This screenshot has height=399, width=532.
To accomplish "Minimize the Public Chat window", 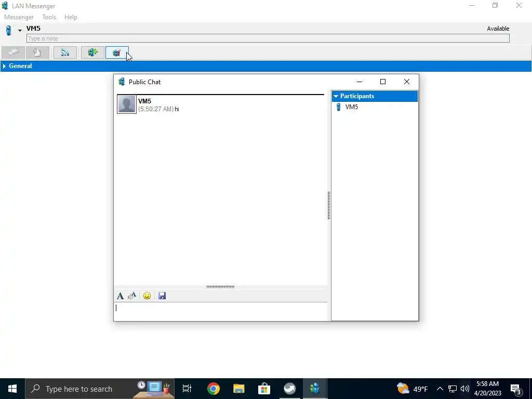I will 360,82.
